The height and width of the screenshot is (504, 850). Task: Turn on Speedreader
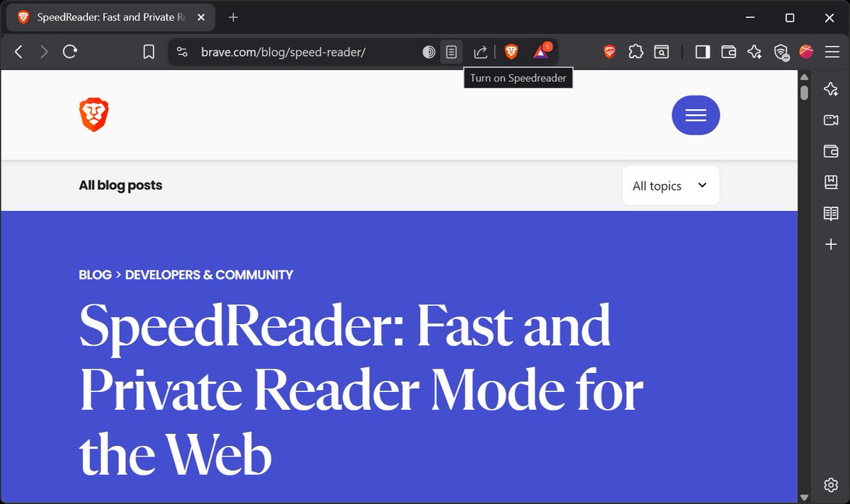(x=451, y=52)
